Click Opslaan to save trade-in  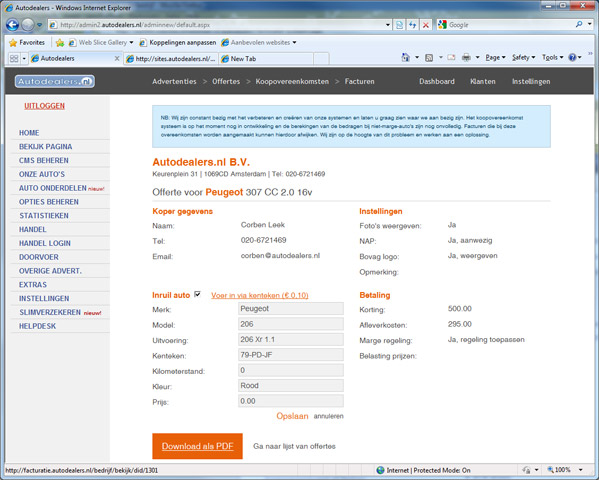[292, 416]
